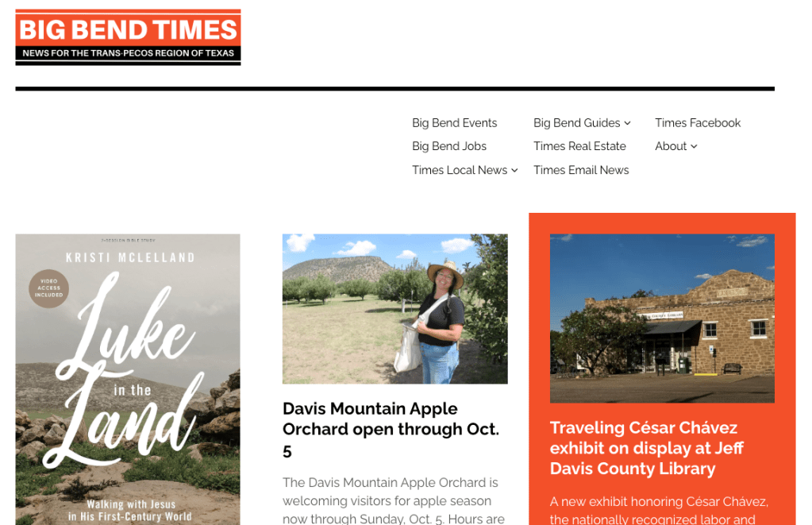Click the Video Access Included badge
Image resolution: width=812 pixels, height=525 pixels.
coord(48,288)
